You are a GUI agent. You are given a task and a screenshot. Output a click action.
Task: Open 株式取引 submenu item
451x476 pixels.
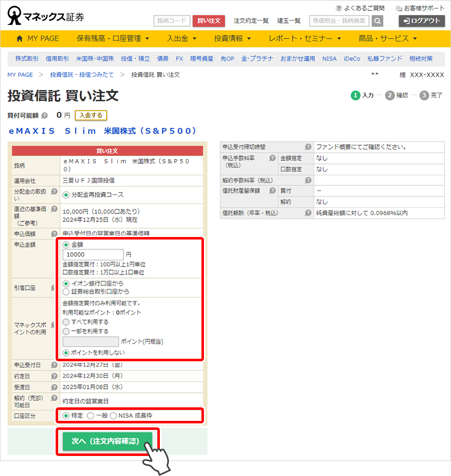click(27, 59)
